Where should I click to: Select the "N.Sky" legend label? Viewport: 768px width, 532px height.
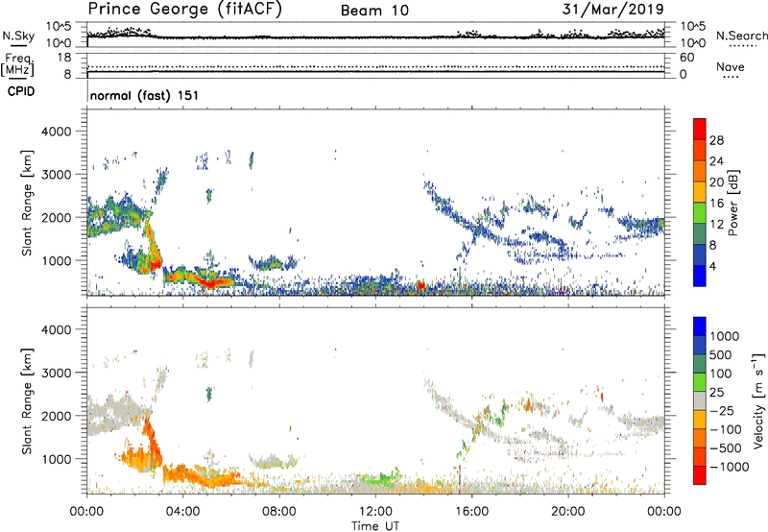[x=18, y=36]
